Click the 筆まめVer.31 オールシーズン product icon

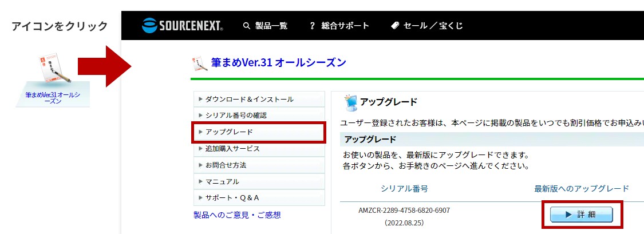point(54,68)
